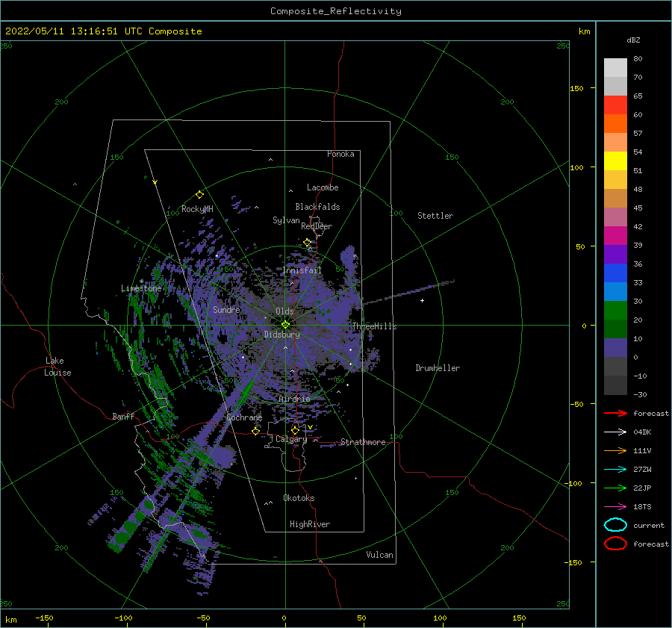This screenshot has height=628, width=672.
Task: Click the Sylvan label
Action: [286, 220]
